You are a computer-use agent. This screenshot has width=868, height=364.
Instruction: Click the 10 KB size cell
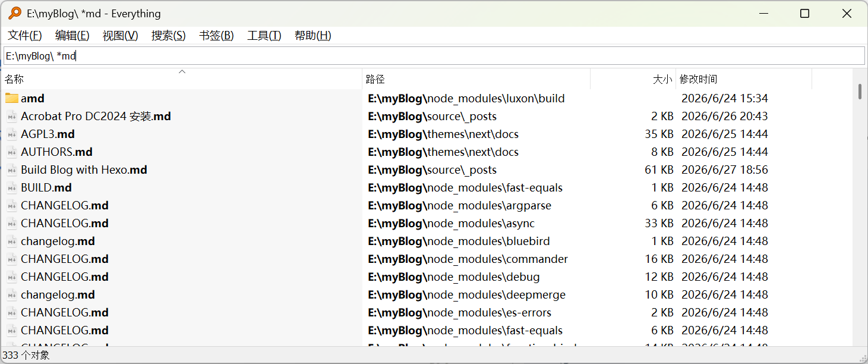point(659,294)
